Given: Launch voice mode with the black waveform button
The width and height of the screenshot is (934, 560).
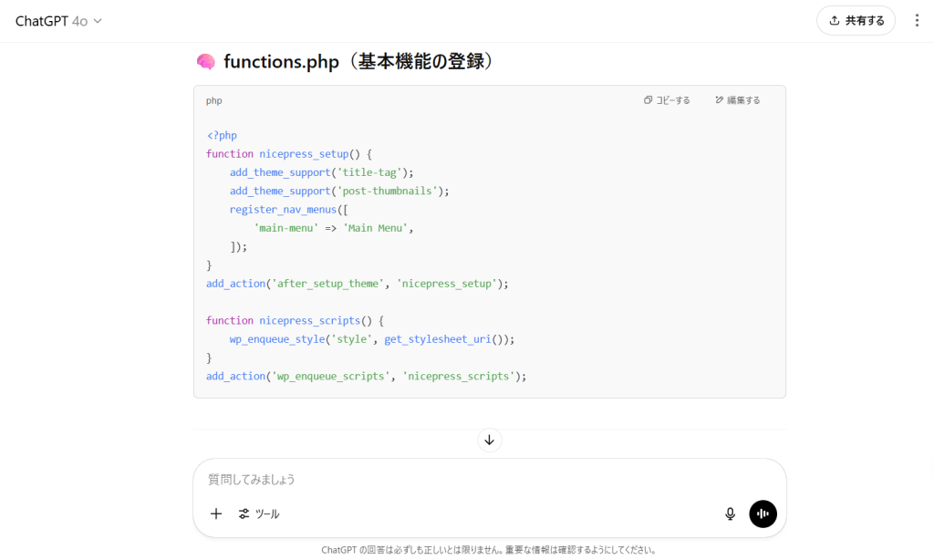Looking at the screenshot, I should [763, 514].
